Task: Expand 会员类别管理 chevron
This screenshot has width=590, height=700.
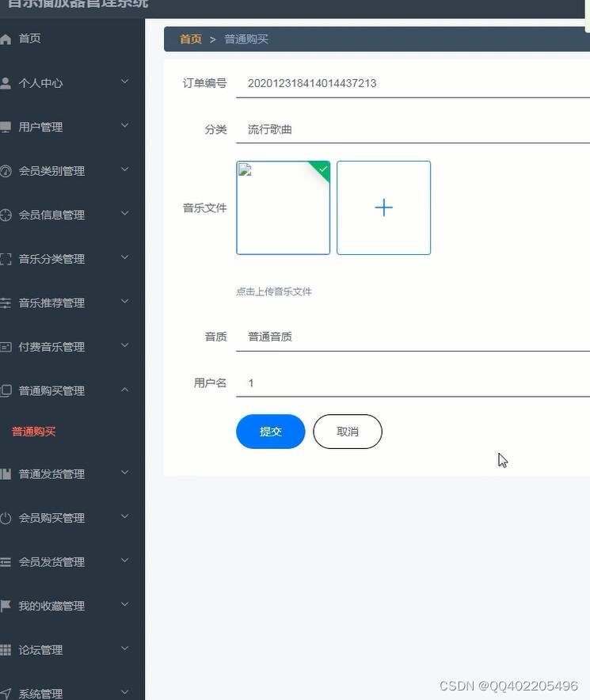Action: click(x=125, y=169)
